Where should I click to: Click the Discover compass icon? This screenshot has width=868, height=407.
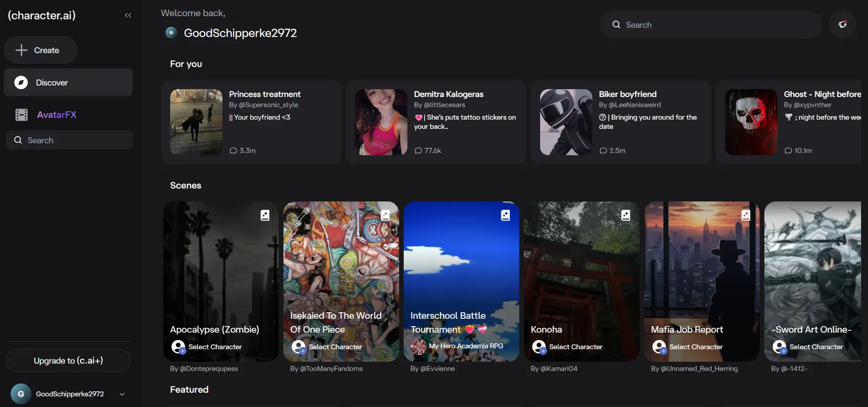click(x=21, y=82)
